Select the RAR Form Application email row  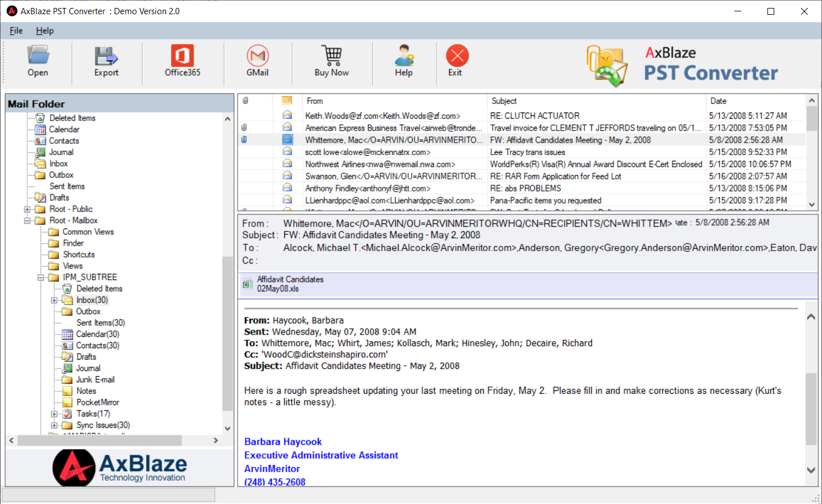click(522, 176)
